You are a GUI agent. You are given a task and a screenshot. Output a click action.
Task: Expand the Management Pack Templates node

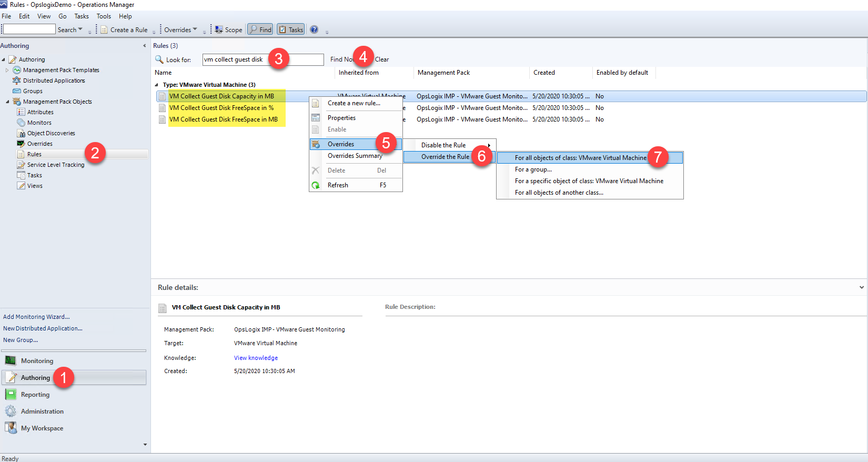(x=7, y=70)
